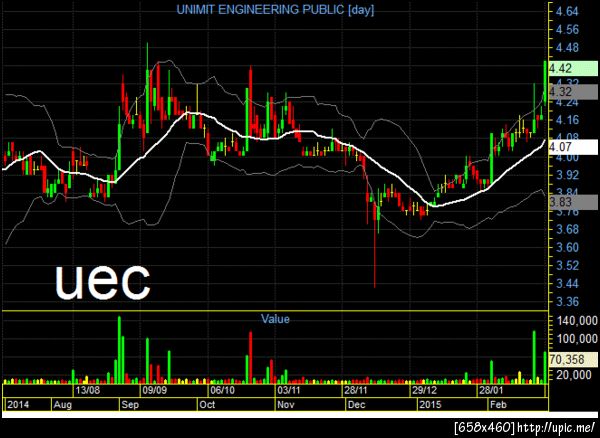Click the Sep month label
Image resolution: width=600 pixels, height=438 pixels.
pos(130,404)
